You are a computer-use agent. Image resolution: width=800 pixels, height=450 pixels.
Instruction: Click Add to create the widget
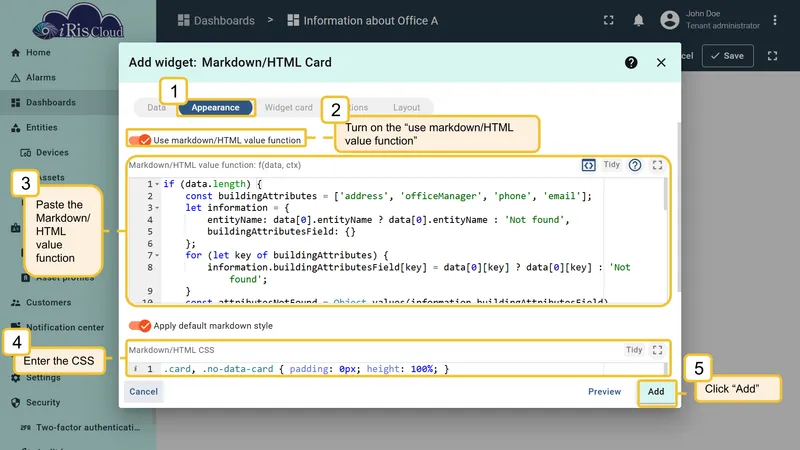coord(656,392)
